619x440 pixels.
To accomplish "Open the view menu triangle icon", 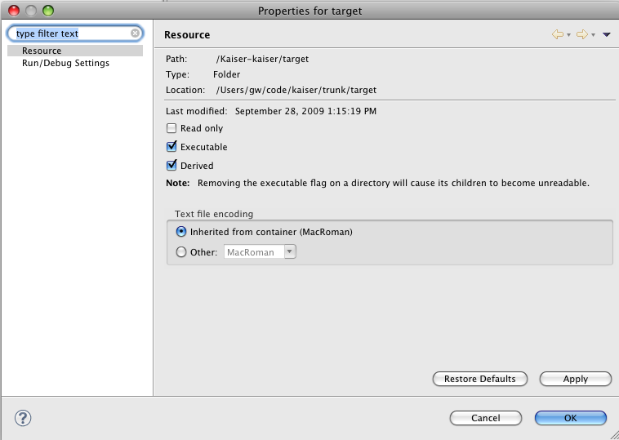I will coord(607,35).
